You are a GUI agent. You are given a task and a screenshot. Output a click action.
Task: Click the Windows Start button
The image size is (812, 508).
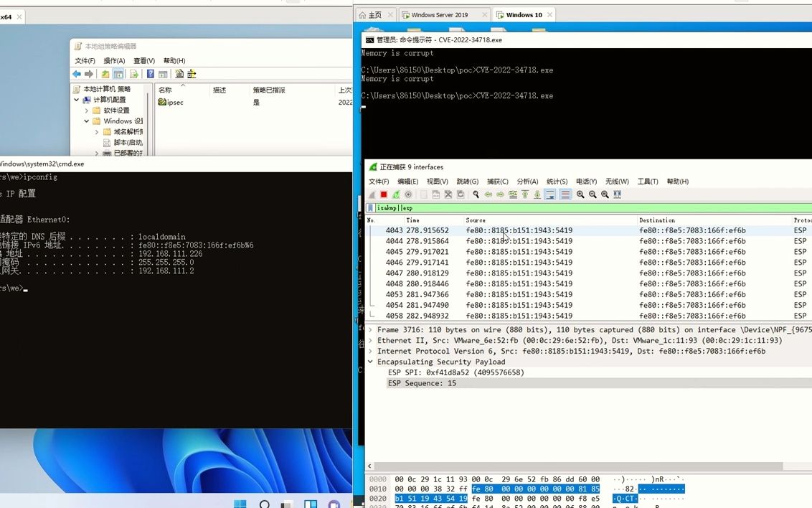[x=240, y=504]
